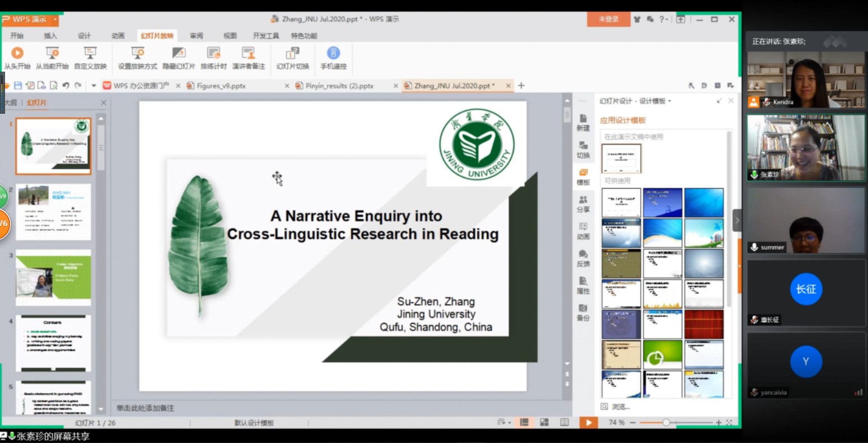The image size is (868, 443).
Task: Click the 从当前开始 slideshow icon
Action: click(52, 53)
